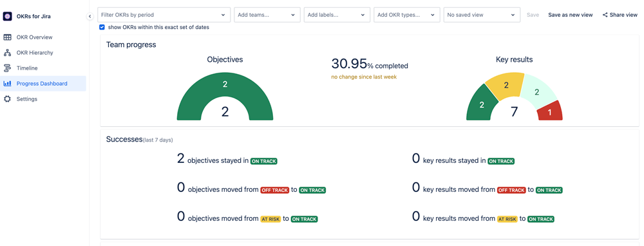Click Save as new view
This screenshot has width=644, height=246.
click(571, 15)
